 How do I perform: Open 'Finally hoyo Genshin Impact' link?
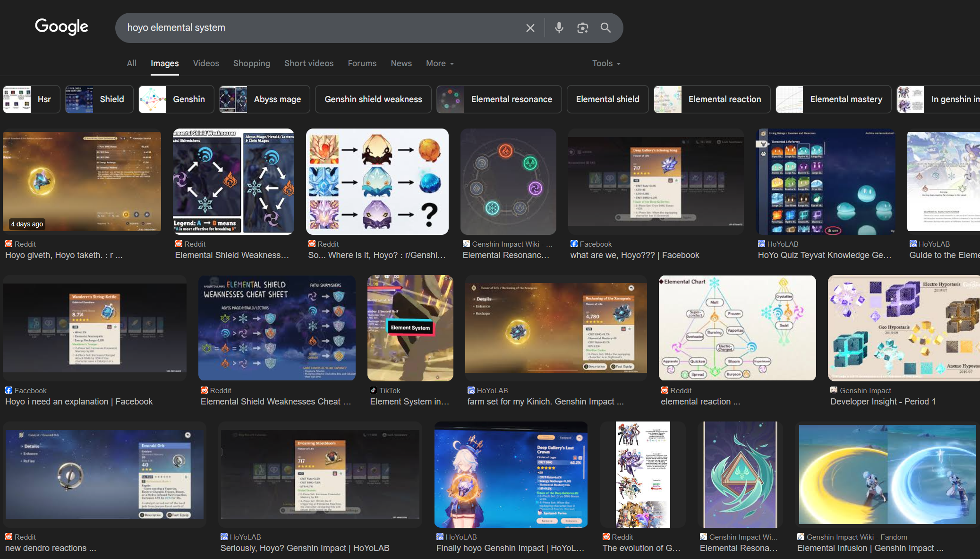point(511,548)
